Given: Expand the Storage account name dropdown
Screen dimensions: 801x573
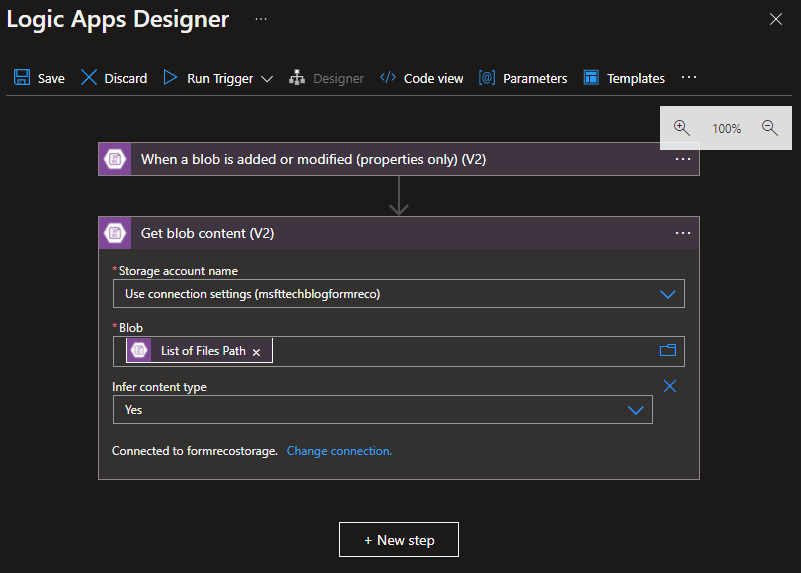Looking at the screenshot, I should [x=668, y=294].
